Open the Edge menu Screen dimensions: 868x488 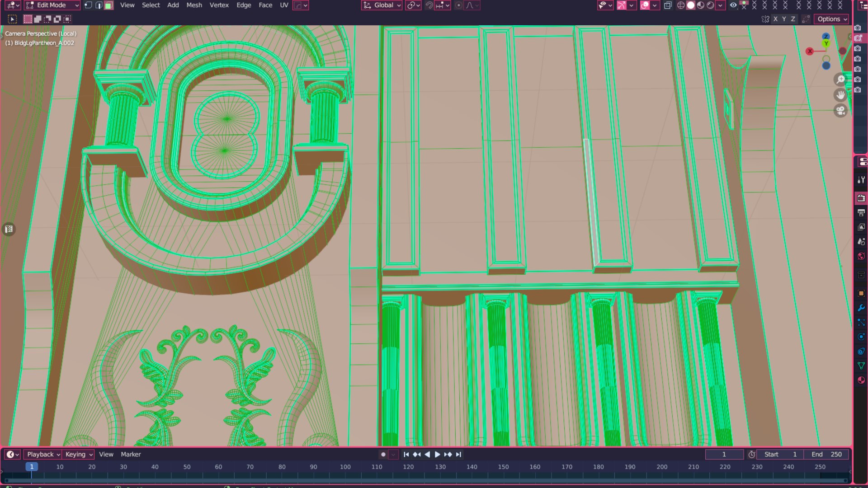244,5
